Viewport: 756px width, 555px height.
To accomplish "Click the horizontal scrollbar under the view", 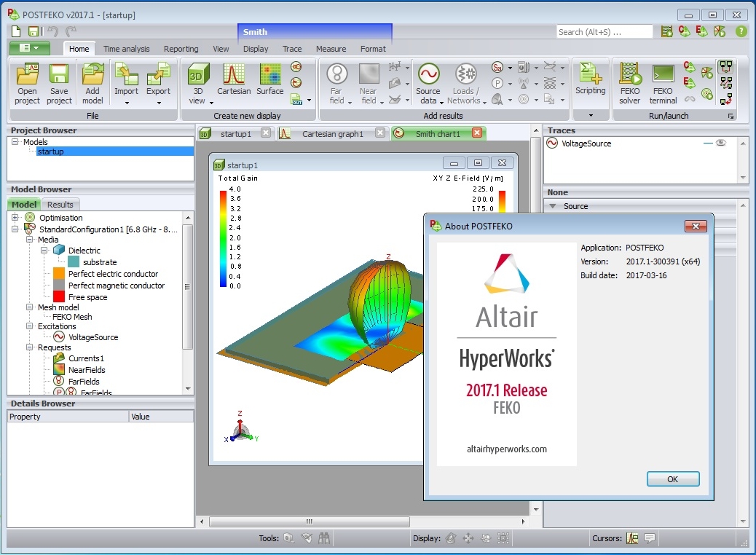I will click(x=309, y=521).
